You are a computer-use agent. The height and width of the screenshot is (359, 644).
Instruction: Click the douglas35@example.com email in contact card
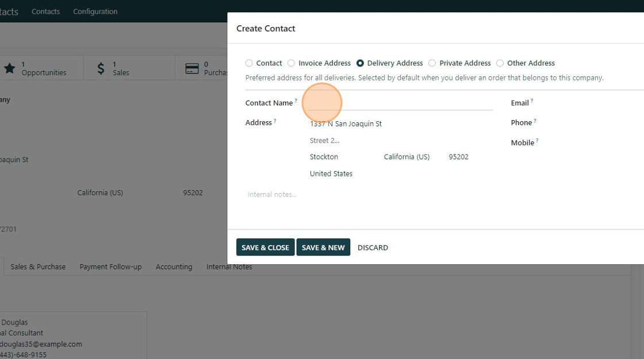[41, 344]
